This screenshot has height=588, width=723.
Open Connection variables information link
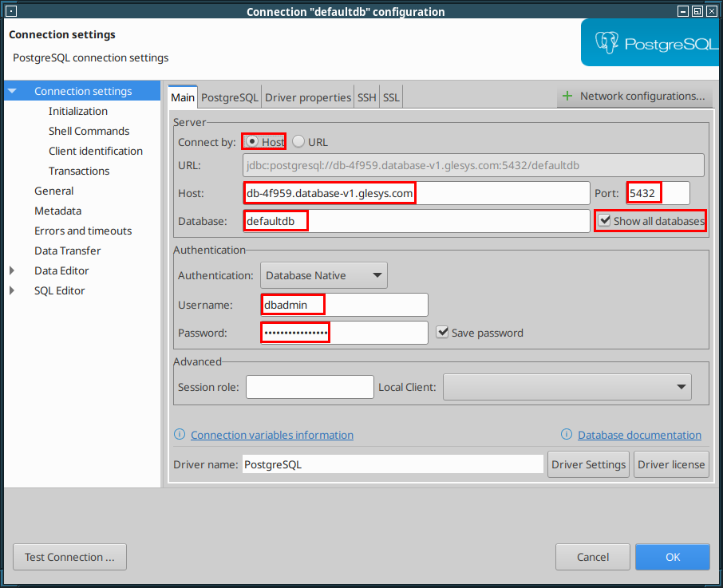click(x=272, y=435)
